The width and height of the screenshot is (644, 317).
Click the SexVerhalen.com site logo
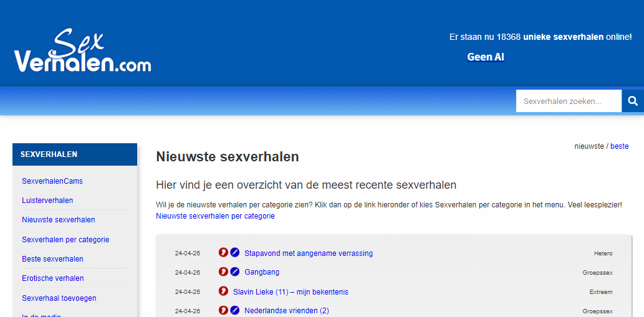click(82, 50)
